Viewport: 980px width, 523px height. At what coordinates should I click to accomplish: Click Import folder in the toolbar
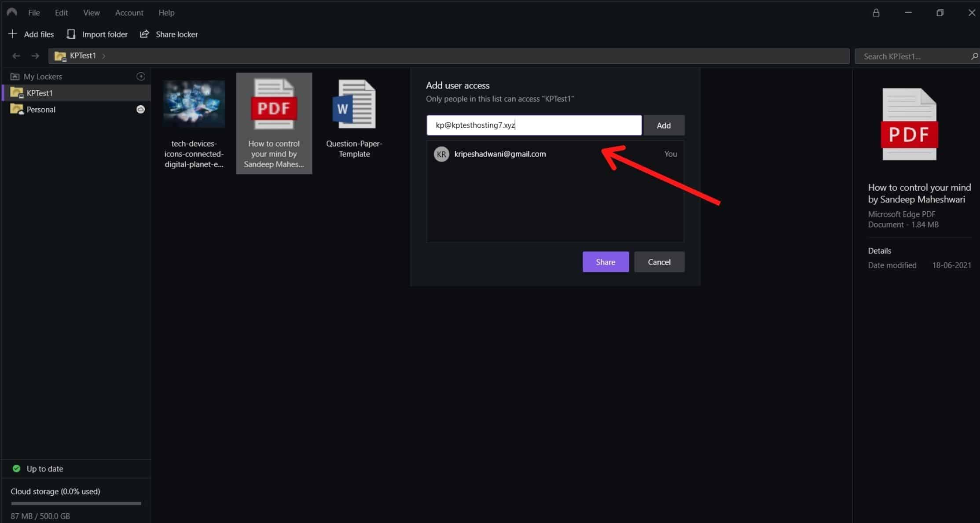click(97, 34)
